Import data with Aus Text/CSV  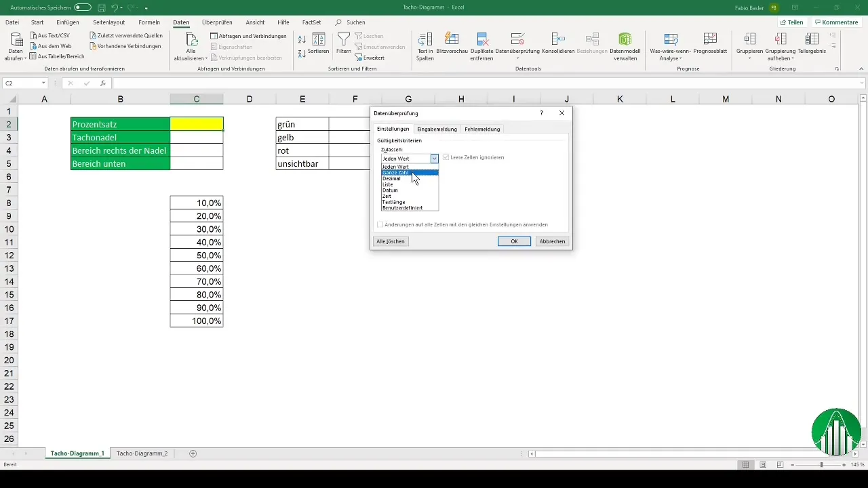pyautogui.click(x=50, y=35)
